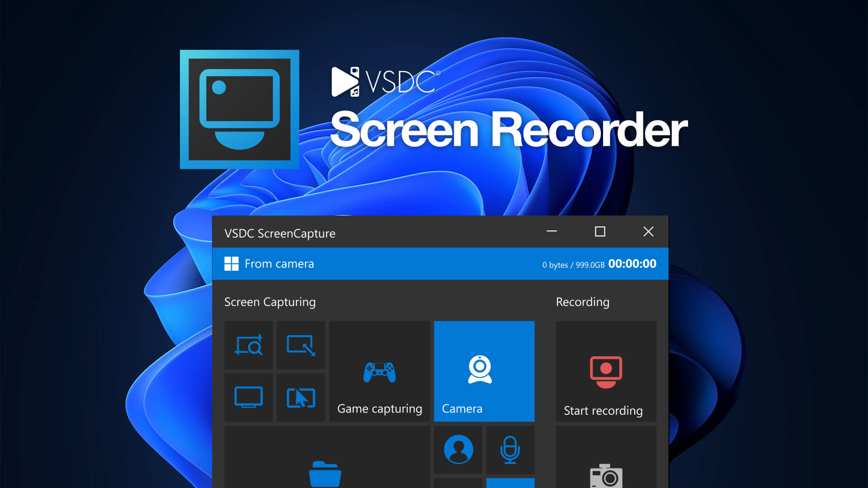Click the 00:00:00 recording timer
This screenshot has width=868, height=488.
coord(632,263)
